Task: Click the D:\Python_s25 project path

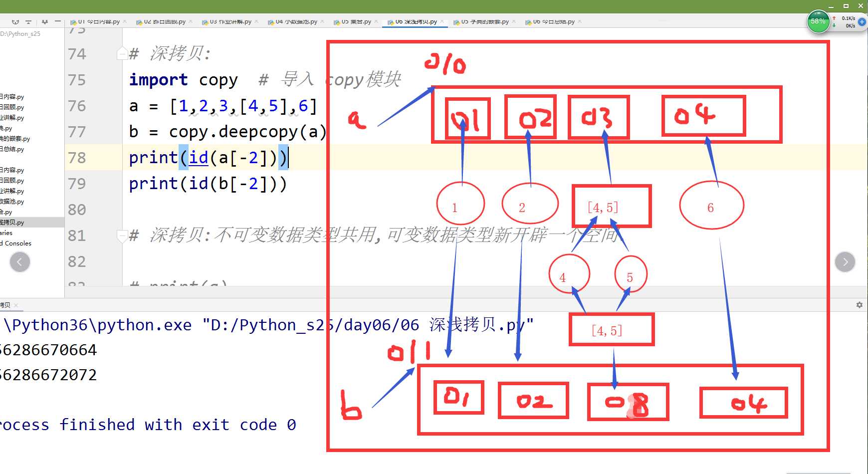Action: (20, 34)
